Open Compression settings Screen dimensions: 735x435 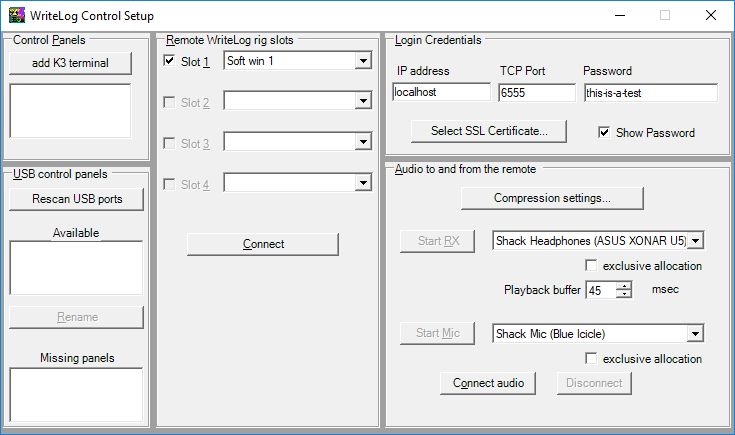coord(552,198)
